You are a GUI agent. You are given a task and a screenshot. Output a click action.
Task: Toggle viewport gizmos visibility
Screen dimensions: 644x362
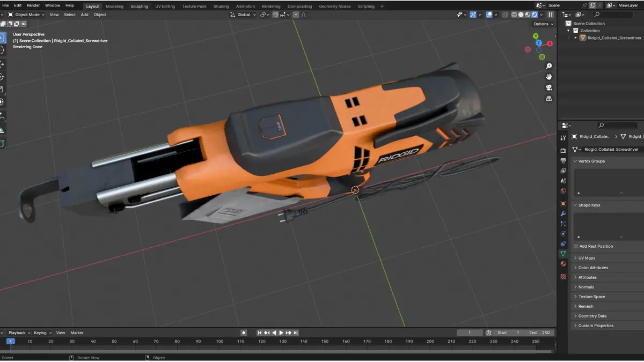pos(473,14)
